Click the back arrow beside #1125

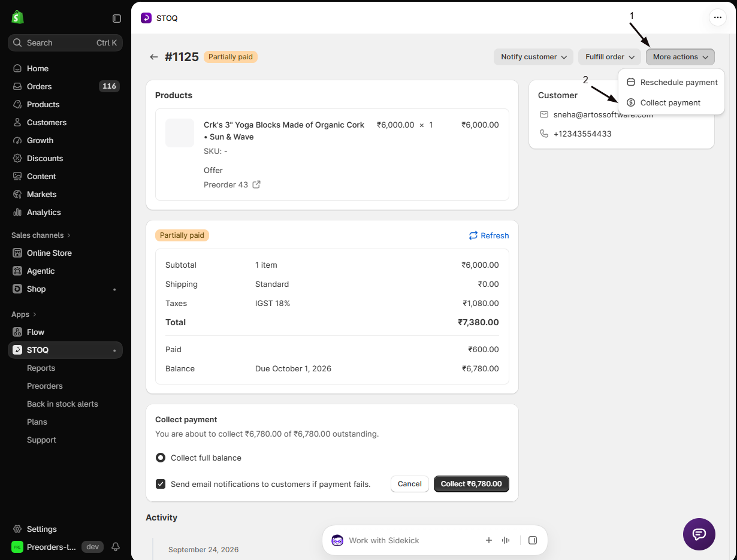point(154,57)
